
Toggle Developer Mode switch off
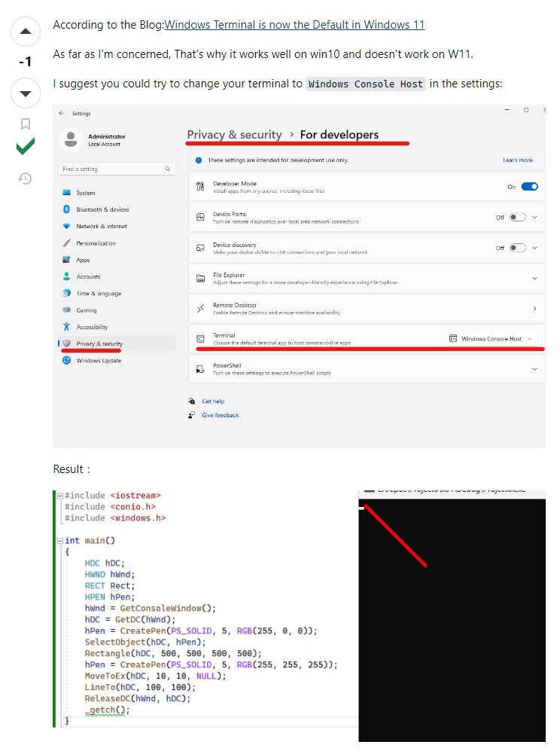point(530,187)
